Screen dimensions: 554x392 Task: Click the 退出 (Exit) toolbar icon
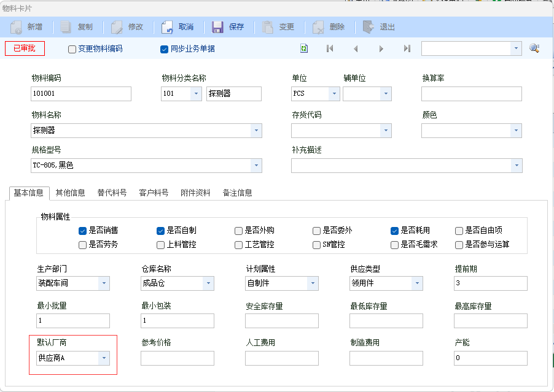coord(368,27)
